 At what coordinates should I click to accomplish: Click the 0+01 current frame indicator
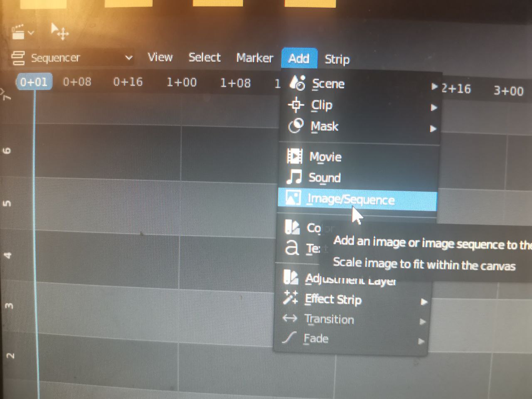coord(34,82)
